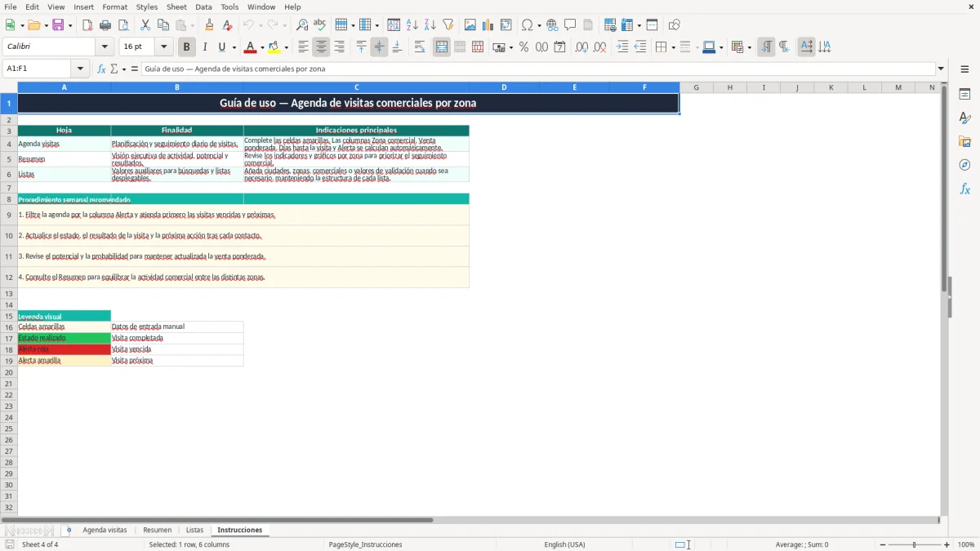The height and width of the screenshot is (551, 980).
Task: Click the Cut scissors icon
Action: tap(145, 25)
